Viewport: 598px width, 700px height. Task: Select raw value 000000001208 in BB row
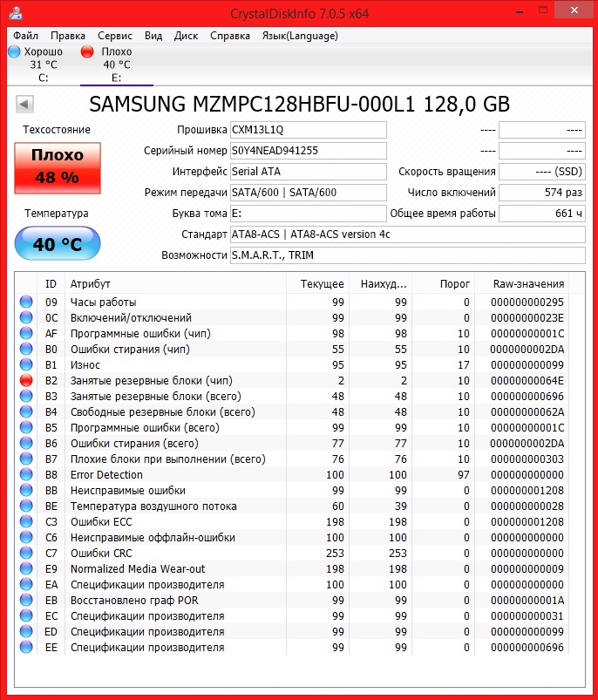[x=527, y=491]
